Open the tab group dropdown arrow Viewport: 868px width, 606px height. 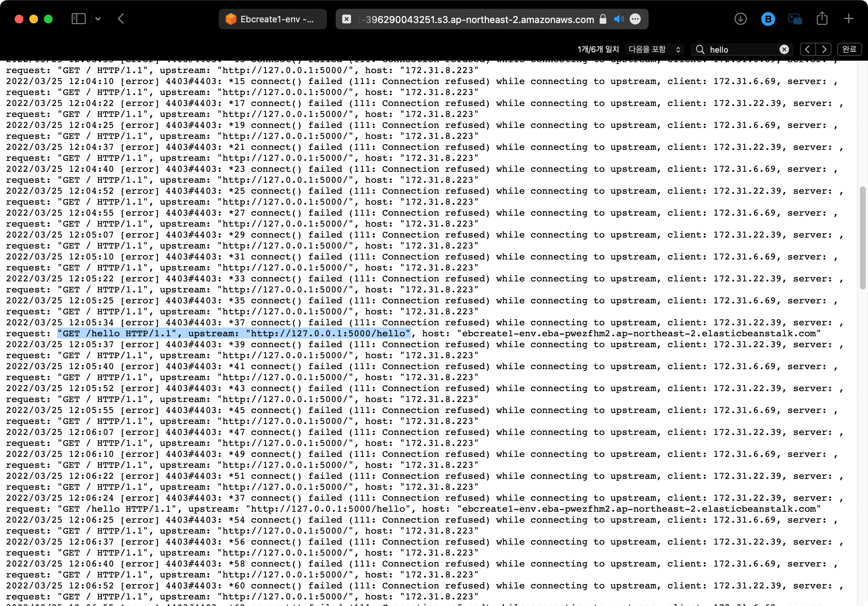(x=98, y=19)
